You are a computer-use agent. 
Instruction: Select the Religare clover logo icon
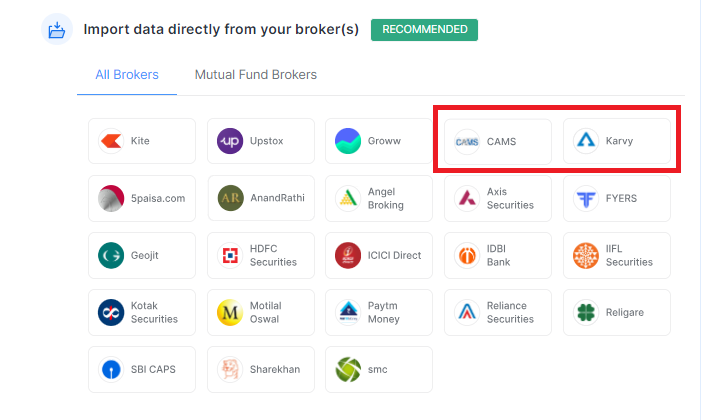tap(586, 312)
